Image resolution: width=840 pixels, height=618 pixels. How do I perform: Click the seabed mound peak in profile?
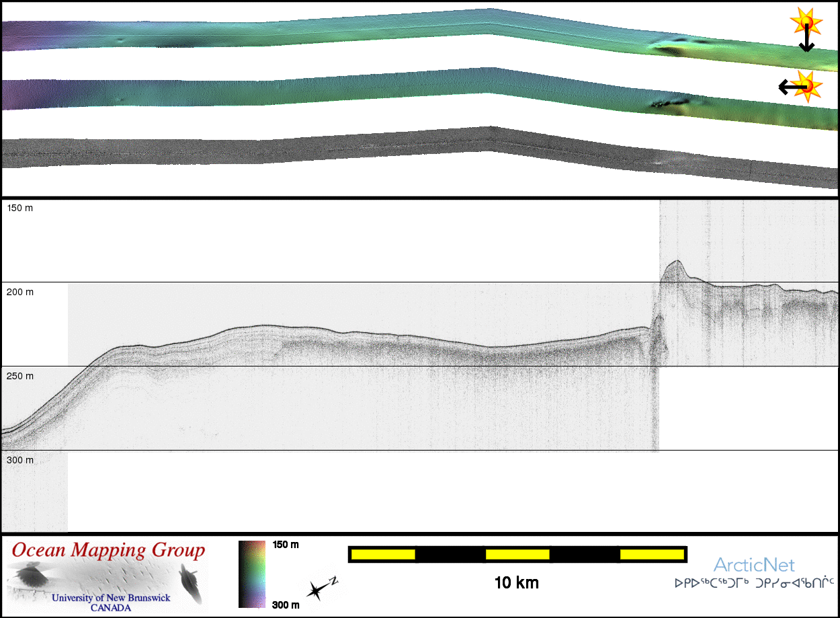675,262
